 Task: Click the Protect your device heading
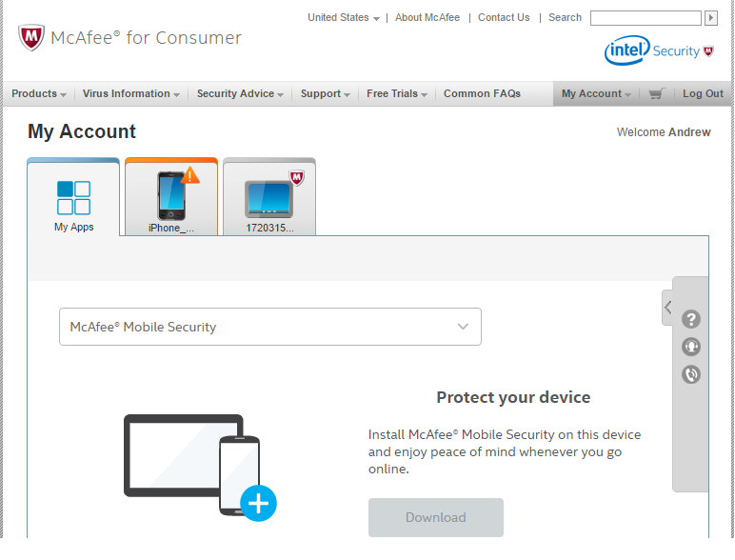tap(513, 398)
